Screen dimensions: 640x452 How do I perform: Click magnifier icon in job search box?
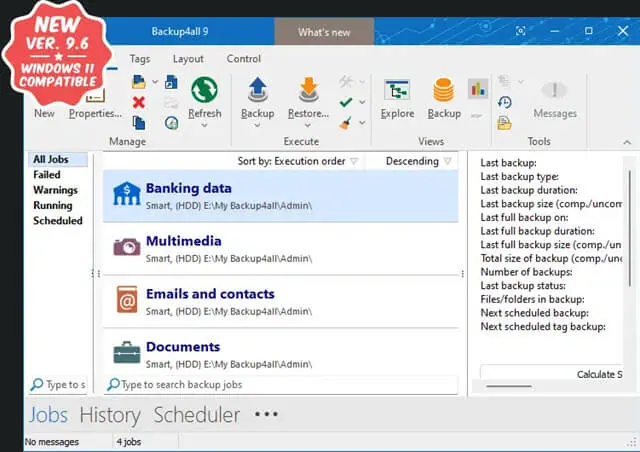point(113,384)
